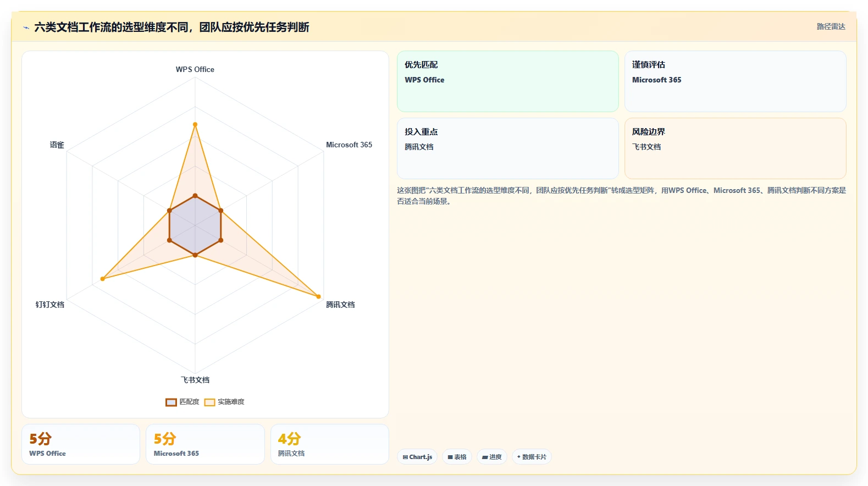Click the 5分 Microsoft 365 score card

pyautogui.click(x=205, y=444)
